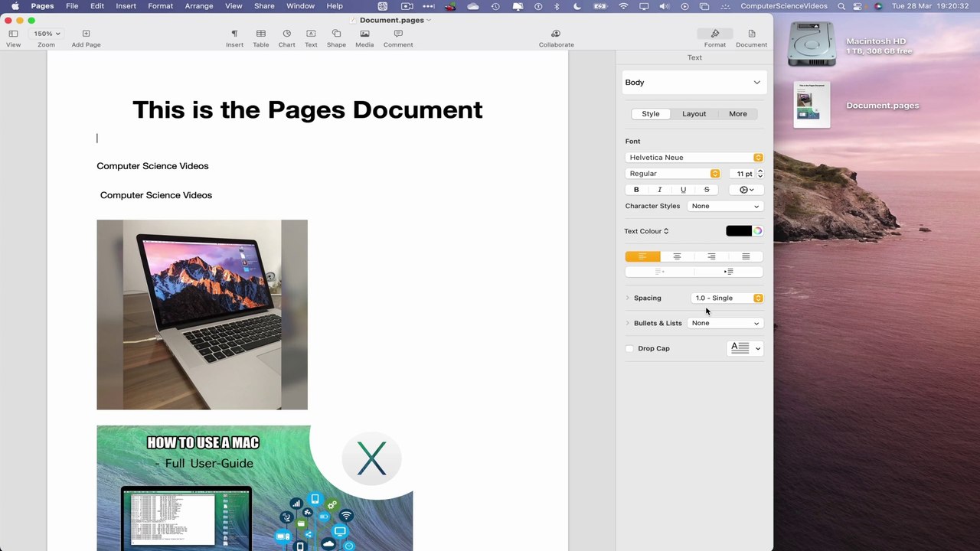Open Document.pages thumbnail on the desktop
The width and height of the screenshot is (980, 551).
(x=812, y=105)
